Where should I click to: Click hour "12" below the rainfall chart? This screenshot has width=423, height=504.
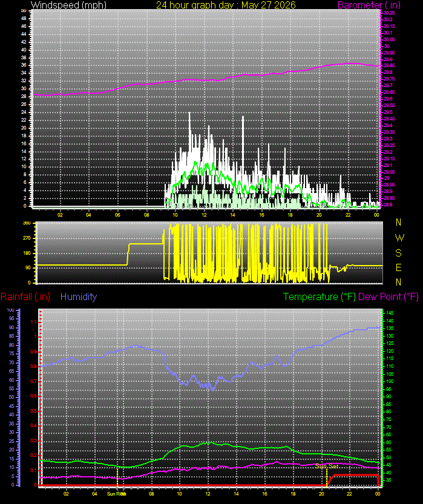pyautogui.click(x=208, y=494)
